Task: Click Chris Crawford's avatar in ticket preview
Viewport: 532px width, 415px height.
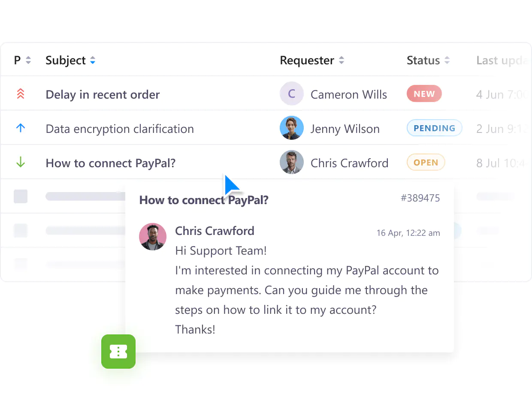Action: pyautogui.click(x=153, y=237)
